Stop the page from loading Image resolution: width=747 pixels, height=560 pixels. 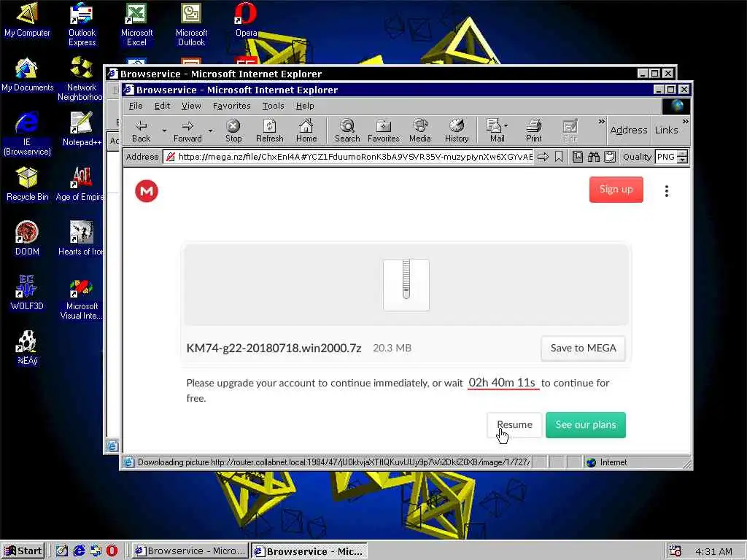pyautogui.click(x=233, y=131)
